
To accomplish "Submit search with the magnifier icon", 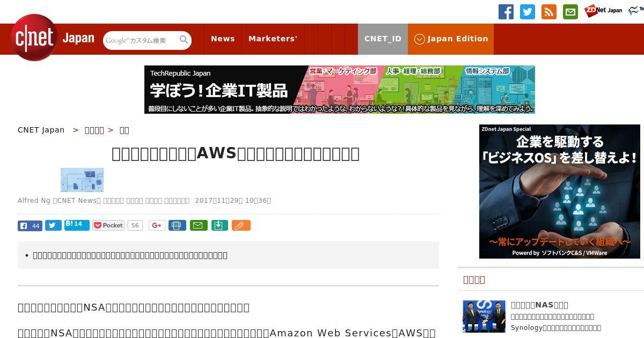I will 184,40.
